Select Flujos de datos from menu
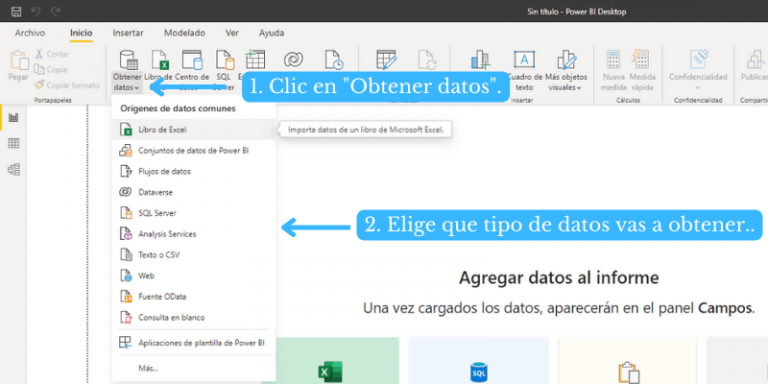The height and width of the screenshot is (384, 768). 194,171
